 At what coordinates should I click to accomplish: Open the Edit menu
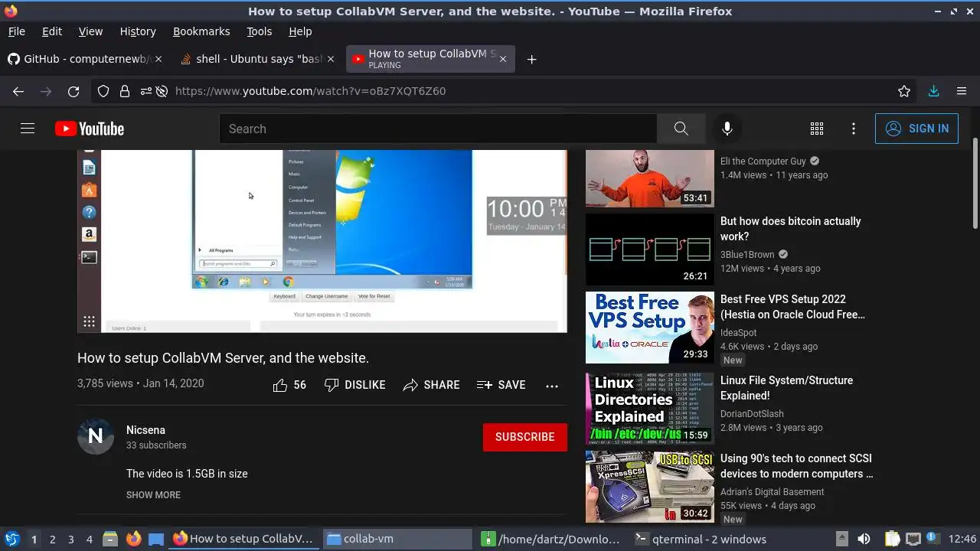click(52, 31)
